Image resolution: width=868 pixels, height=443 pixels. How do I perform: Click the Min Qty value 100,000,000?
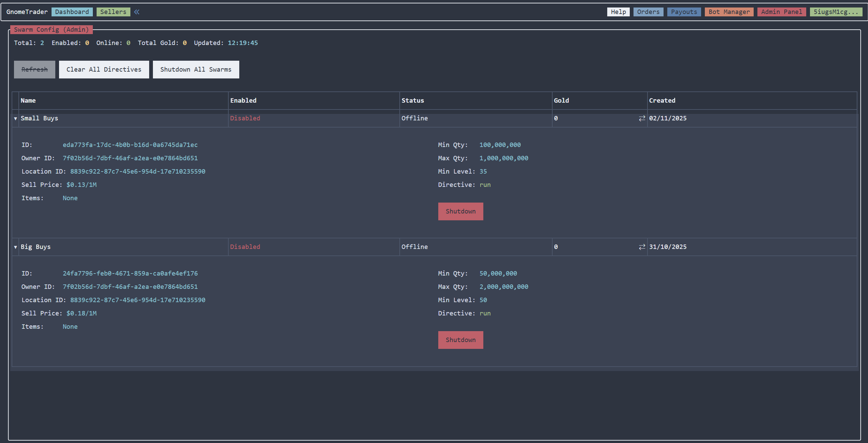coord(500,145)
